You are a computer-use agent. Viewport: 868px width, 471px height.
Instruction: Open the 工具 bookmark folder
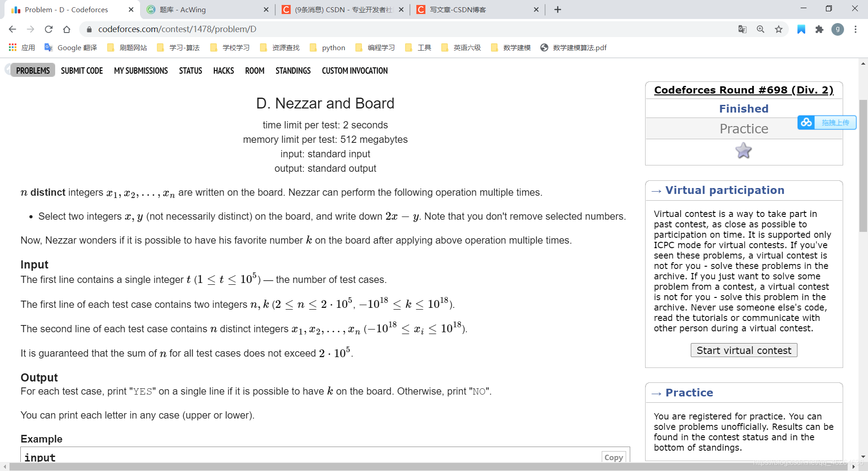(418, 47)
